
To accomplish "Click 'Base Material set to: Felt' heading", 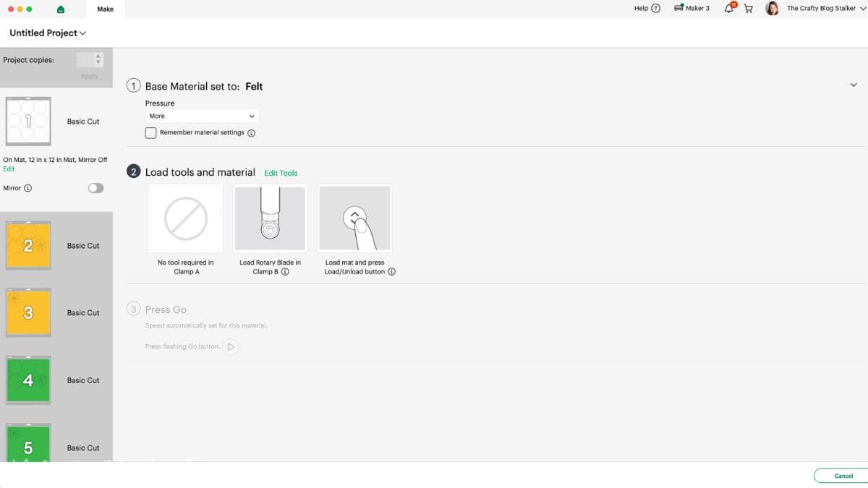I will tap(204, 86).
